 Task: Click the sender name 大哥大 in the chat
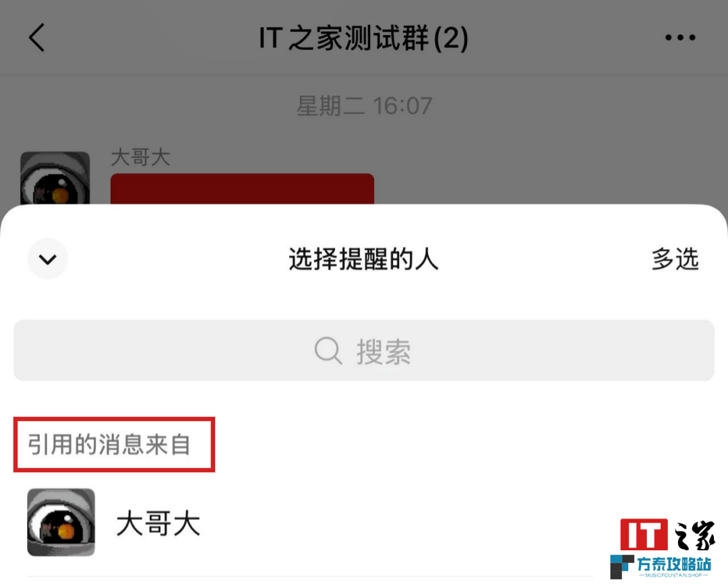[141, 157]
